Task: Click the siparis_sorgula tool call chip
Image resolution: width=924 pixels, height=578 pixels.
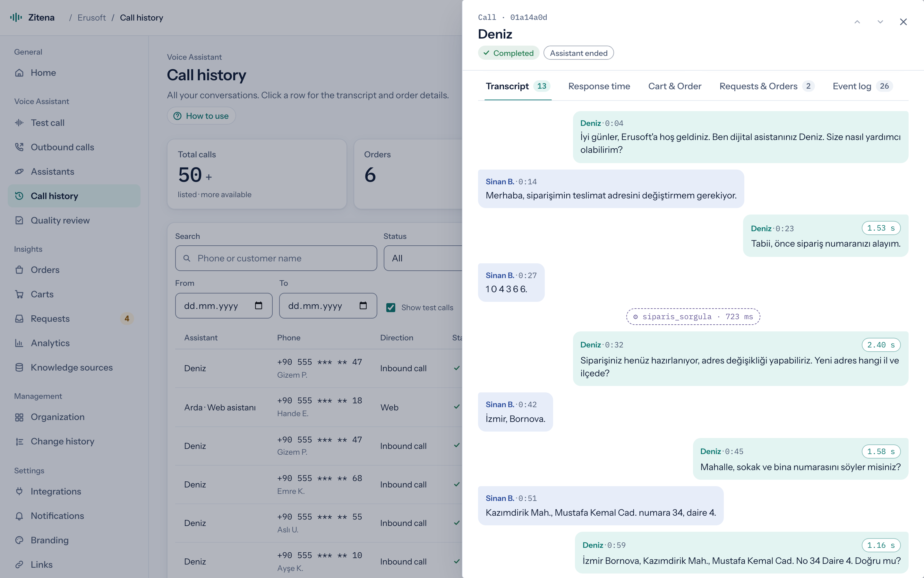Action: tap(693, 317)
